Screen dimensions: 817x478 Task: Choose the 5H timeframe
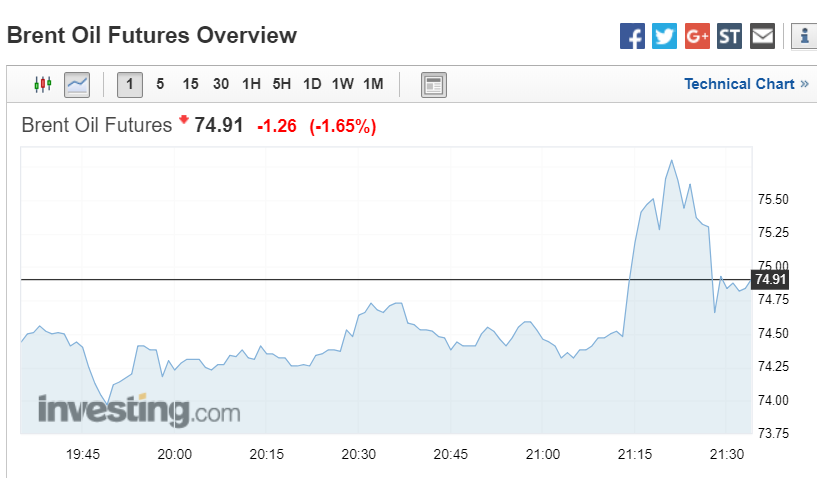282,84
